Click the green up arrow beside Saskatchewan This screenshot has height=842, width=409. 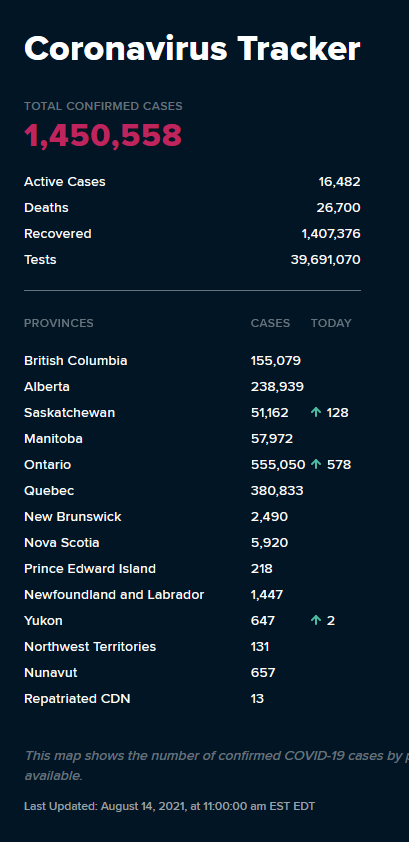coord(316,412)
